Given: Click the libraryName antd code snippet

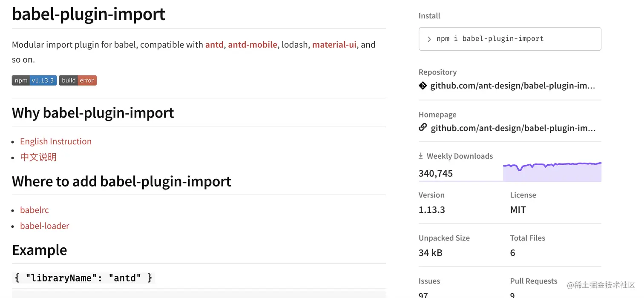Looking at the screenshot, I should tap(83, 278).
